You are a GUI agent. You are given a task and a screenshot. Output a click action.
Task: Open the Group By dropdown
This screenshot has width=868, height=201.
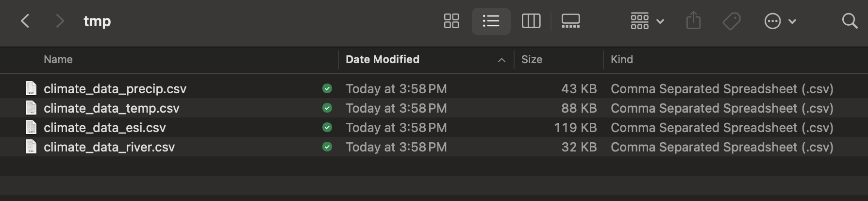point(647,21)
